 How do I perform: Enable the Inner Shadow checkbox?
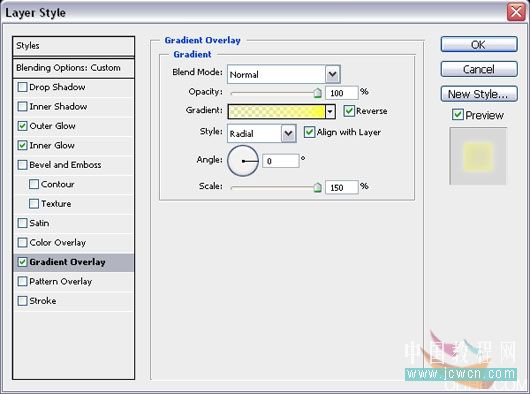22,106
